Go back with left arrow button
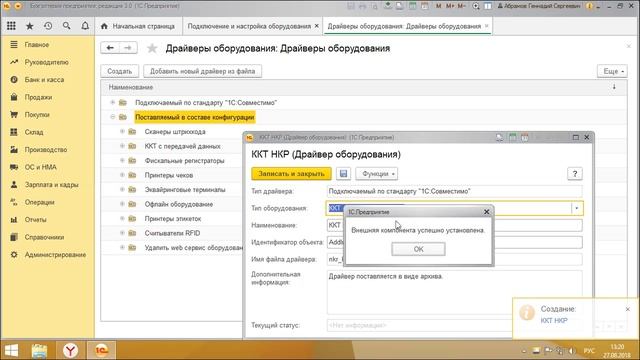Screen dimensions: 640x360 (x=110, y=48)
